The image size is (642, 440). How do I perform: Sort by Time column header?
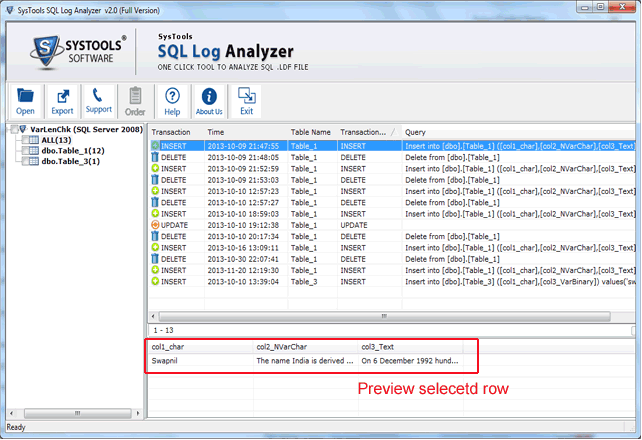coord(246,132)
